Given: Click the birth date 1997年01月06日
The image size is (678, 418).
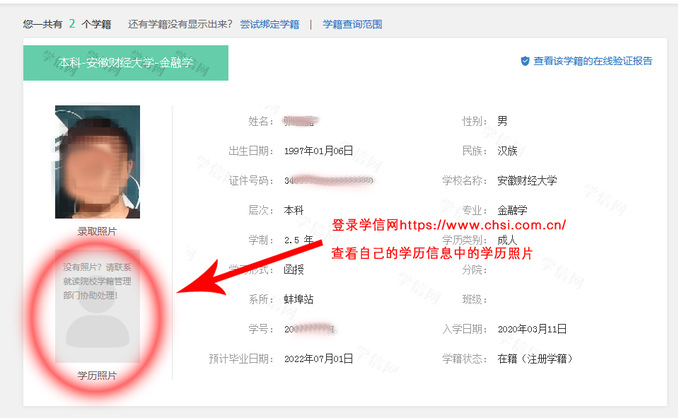Looking at the screenshot, I should [x=319, y=151].
